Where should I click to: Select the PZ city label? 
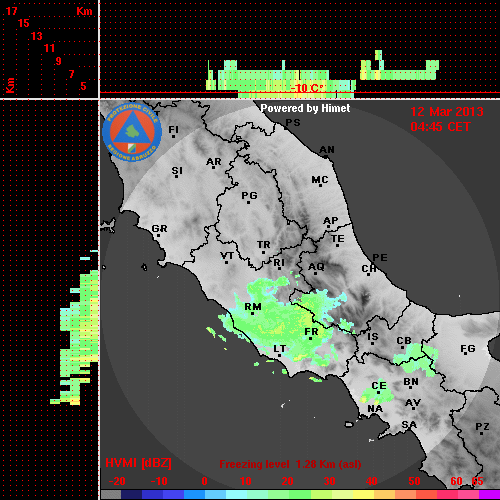482,426
